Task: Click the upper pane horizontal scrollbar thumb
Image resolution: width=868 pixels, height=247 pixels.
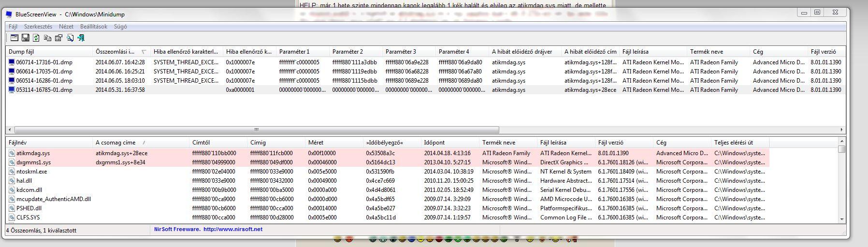Action: pyautogui.click(x=257, y=130)
